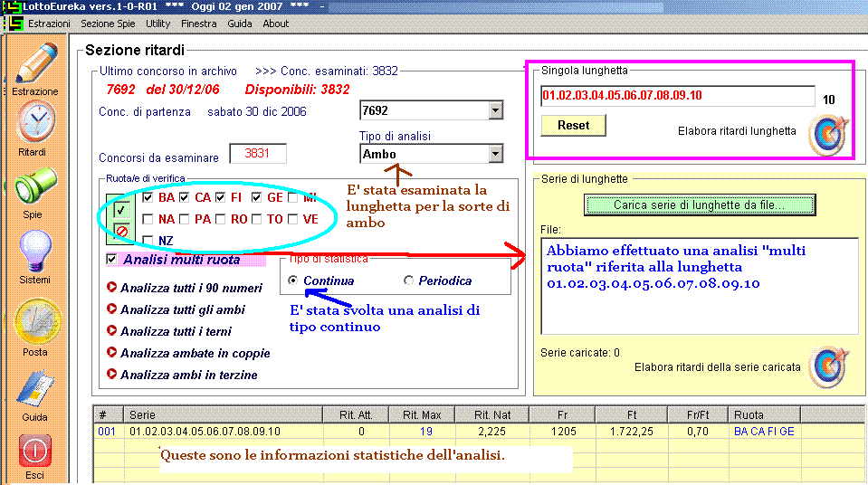Click Analizza tutti i 90 numeri link
The image size is (868, 485).
coord(191,288)
